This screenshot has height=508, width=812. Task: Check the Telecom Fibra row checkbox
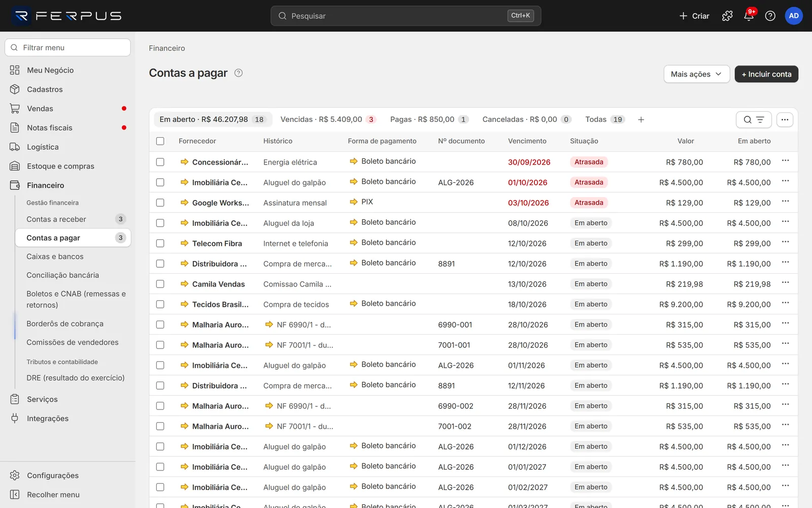pos(160,243)
